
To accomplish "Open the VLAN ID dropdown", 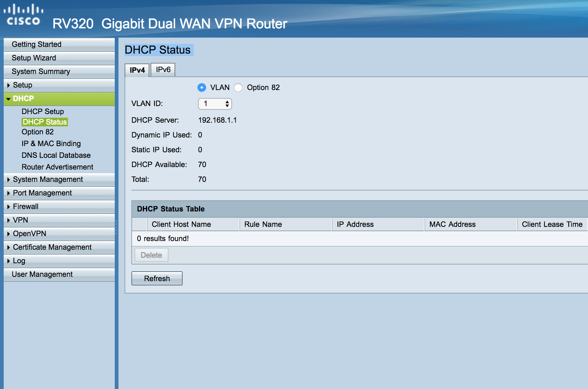I will point(215,104).
